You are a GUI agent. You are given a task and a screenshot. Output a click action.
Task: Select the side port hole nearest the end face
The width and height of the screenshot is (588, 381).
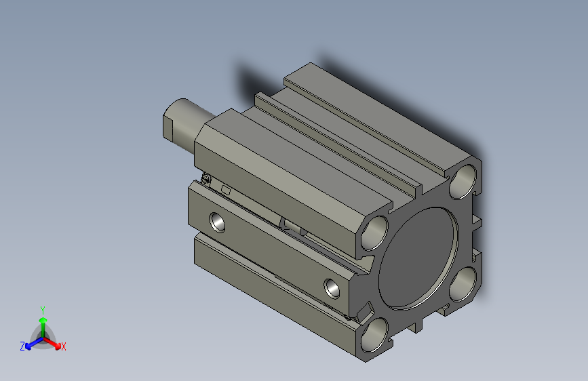(332, 288)
